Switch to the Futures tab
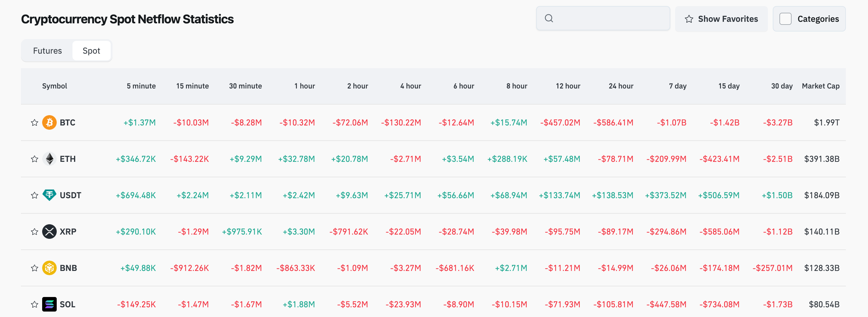868x317 pixels. tap(47, 51)
